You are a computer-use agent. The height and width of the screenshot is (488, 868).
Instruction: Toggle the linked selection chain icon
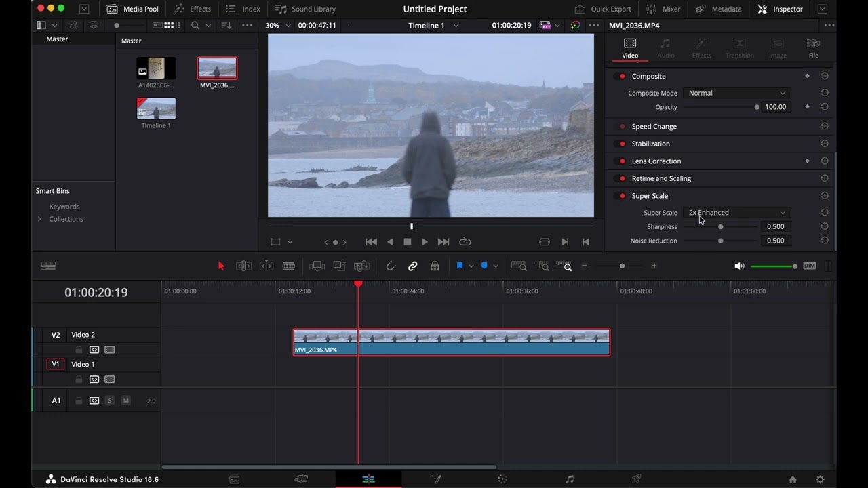[x=412, y=266]
